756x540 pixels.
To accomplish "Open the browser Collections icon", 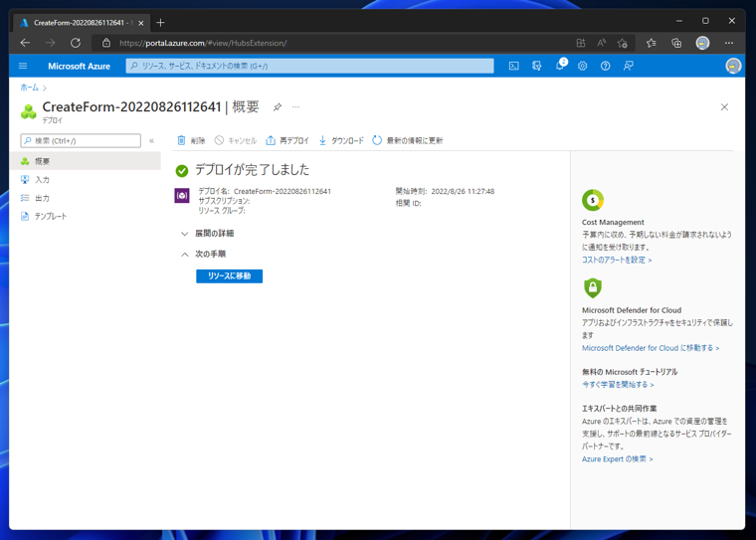I will click(676, 43).
